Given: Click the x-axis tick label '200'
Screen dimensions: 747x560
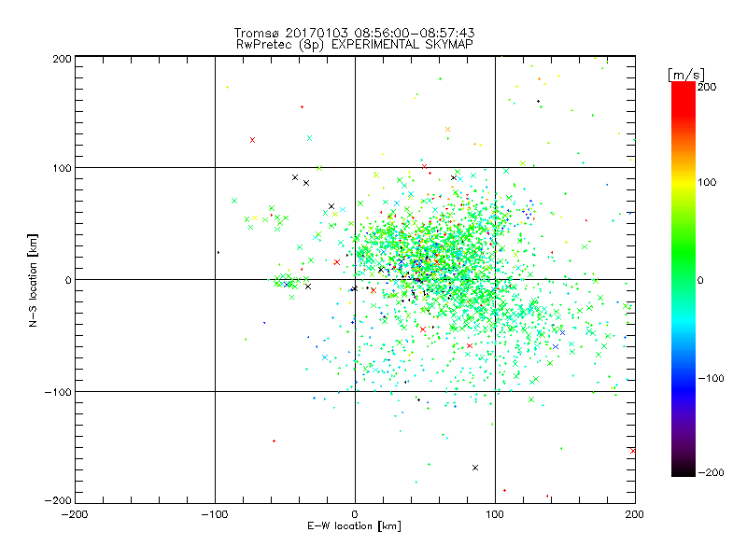Looking at the screenshot, I should click(x=635, y=514).
